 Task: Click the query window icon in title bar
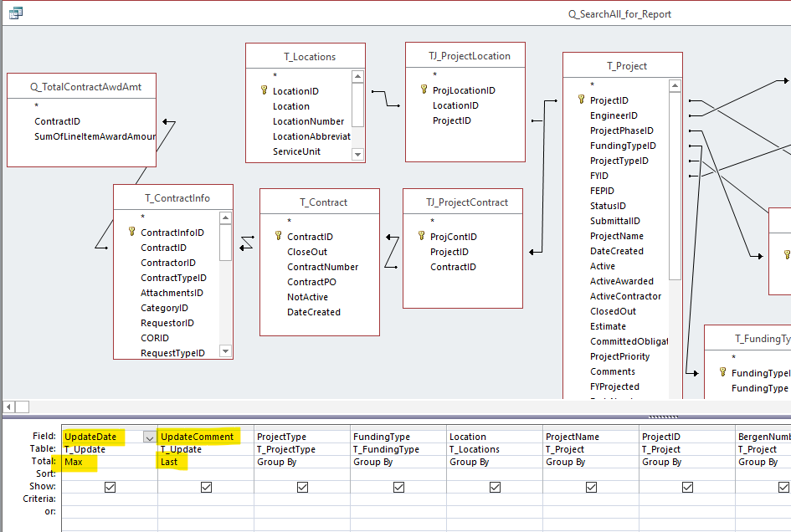16,13
